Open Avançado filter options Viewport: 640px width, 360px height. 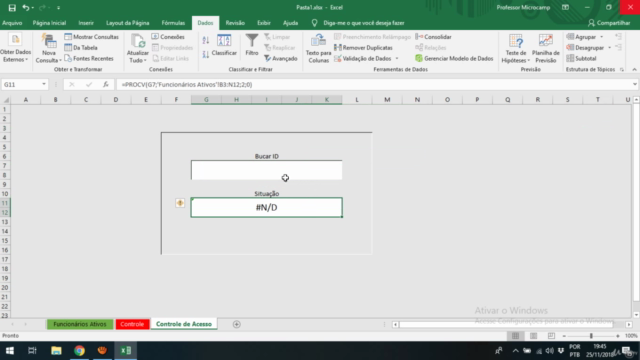pos(281,58)
